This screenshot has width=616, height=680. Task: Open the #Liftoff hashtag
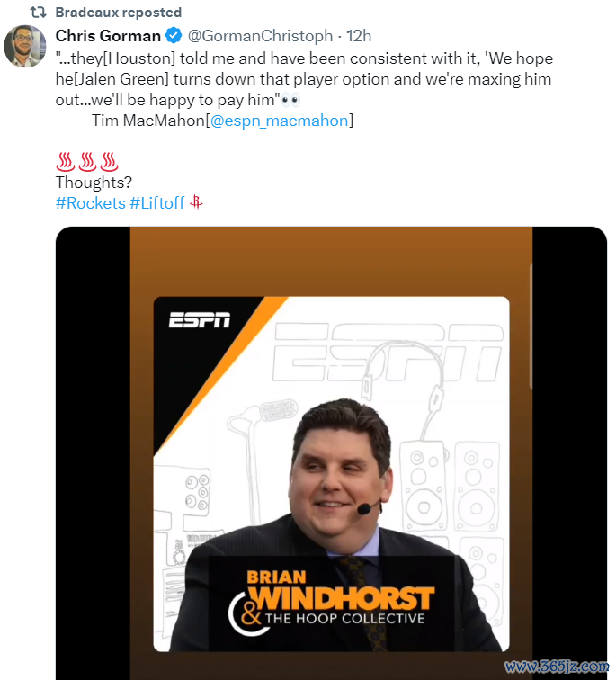[x=157, y=203]
